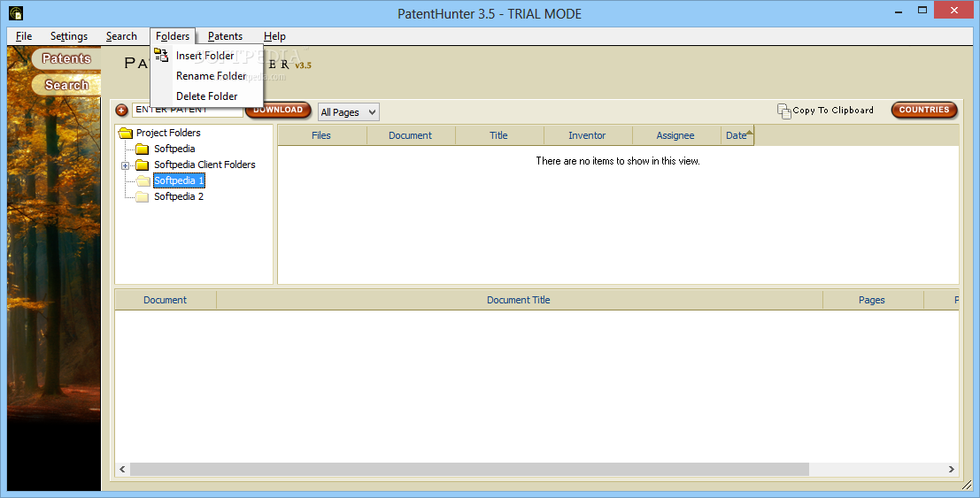Image resolution: width=980 pixels, height=498 pixels.
Task: Open the Search menu
Action: 121,36
